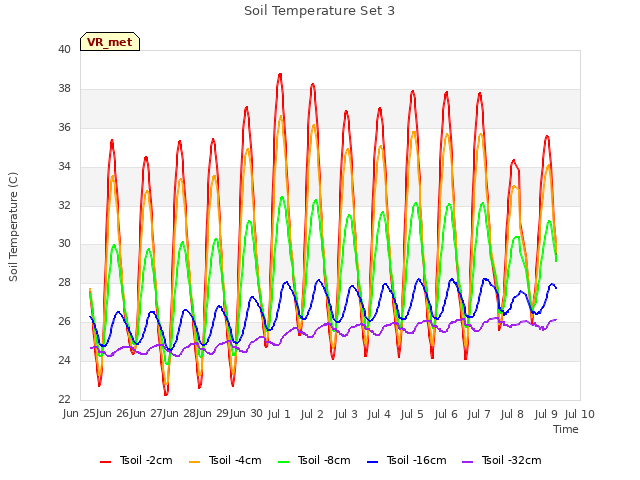Click the Jul 1 x-axis tick label
Image resolution: width=640 pixels, height=480 pixels.
[x=279, y=414]
